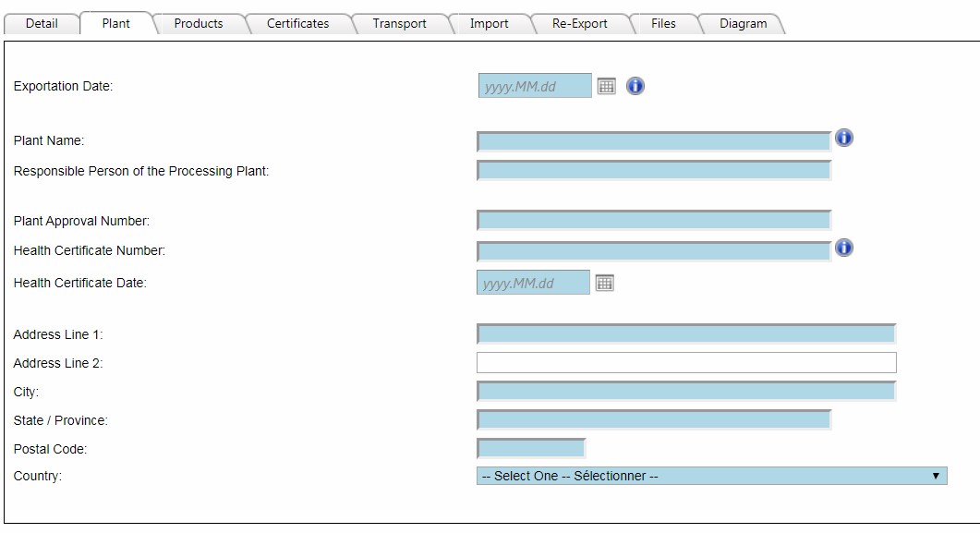Viewport: 980px width, 533px height.
Task: Select the State / Province field
Action: coord(654,420)
